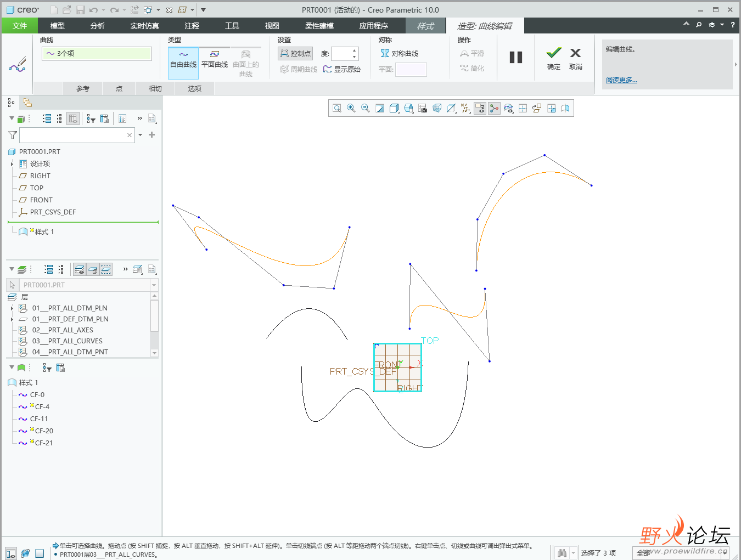Collapse the layer tree panel triangle
741x560 pixels.
(x=12, y=269)
